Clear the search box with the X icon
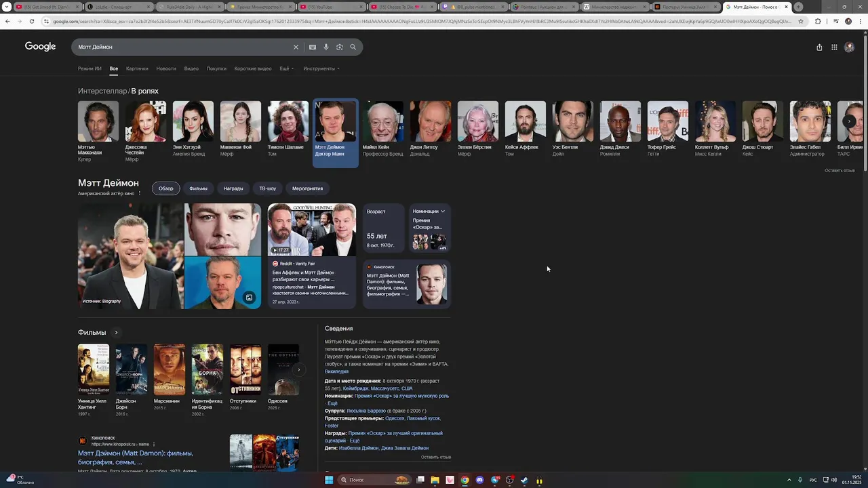 tap(296, 47)
